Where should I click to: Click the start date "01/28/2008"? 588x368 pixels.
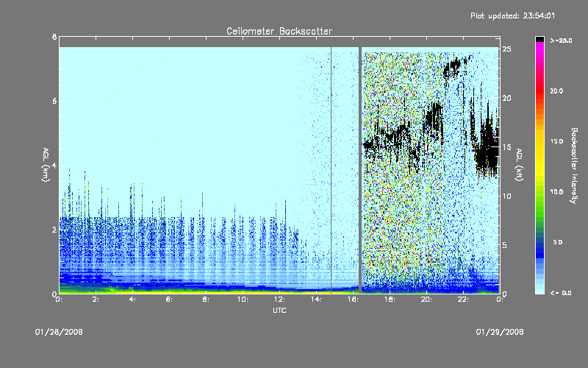click(x=59, y=332)
